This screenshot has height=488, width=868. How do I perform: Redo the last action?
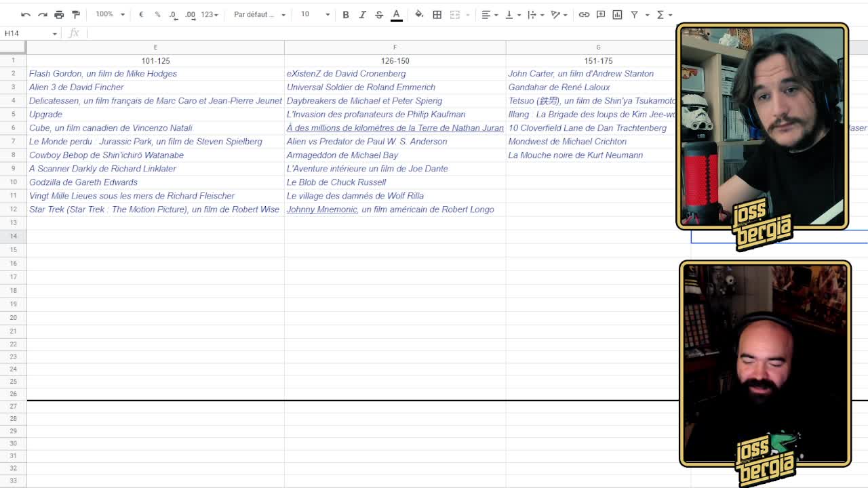[42, 14]
